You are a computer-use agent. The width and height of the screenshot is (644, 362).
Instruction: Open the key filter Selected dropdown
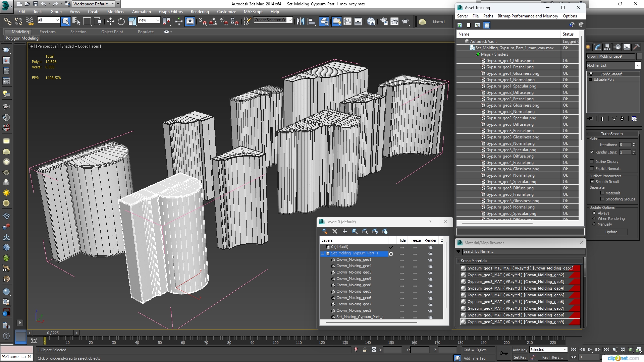[548, 350]
